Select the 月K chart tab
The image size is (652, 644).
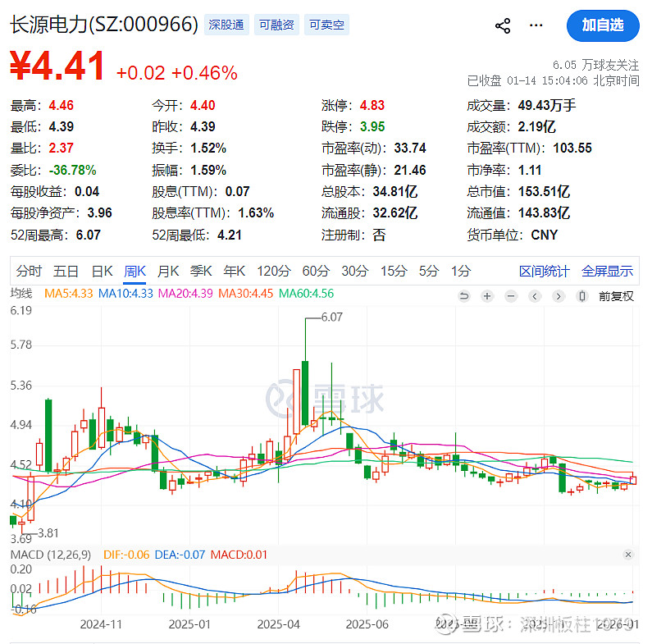click(168, 272)
